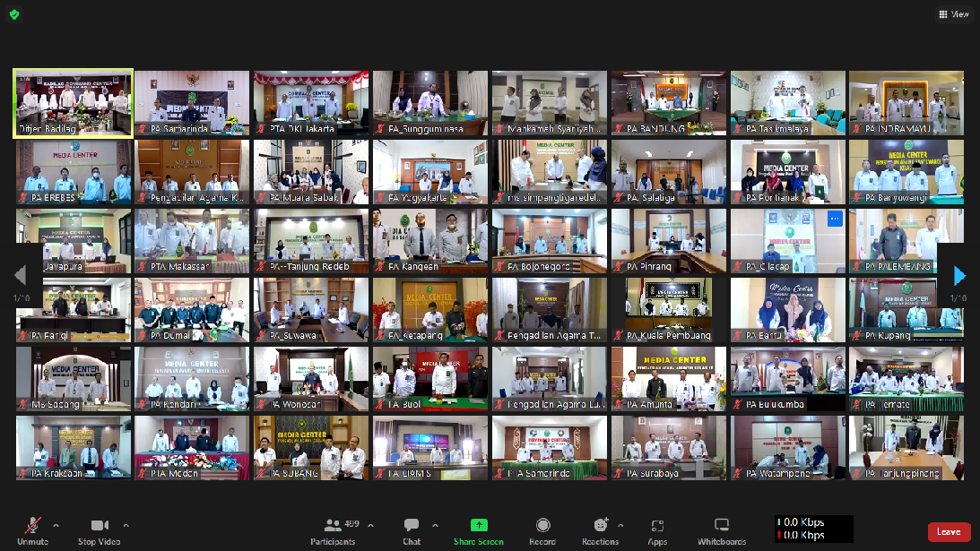Image resolution: width=980 pixels, height=551 pixels.
Task: Expand audio options chevron next to Unmute
Action: 56,526
